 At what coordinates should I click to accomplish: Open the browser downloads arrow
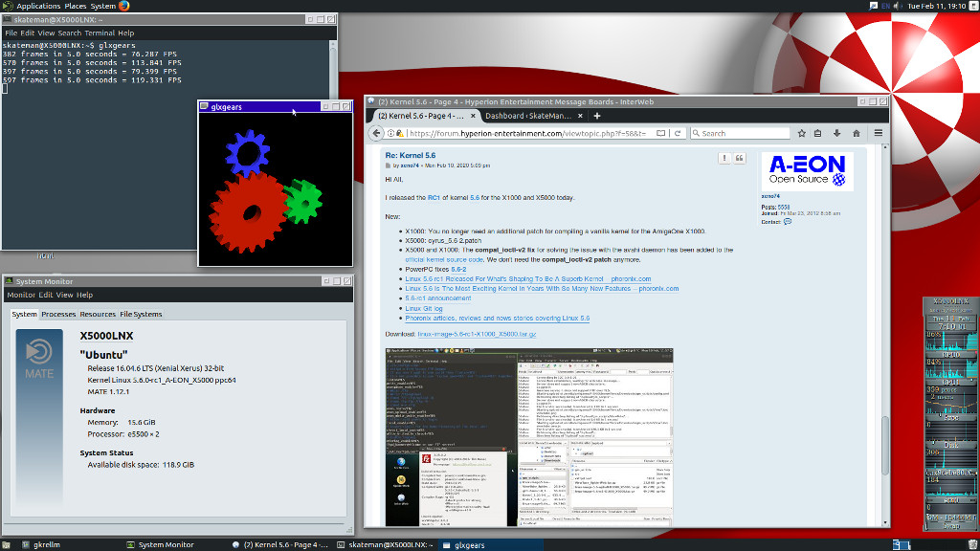[x=836, y=133]
